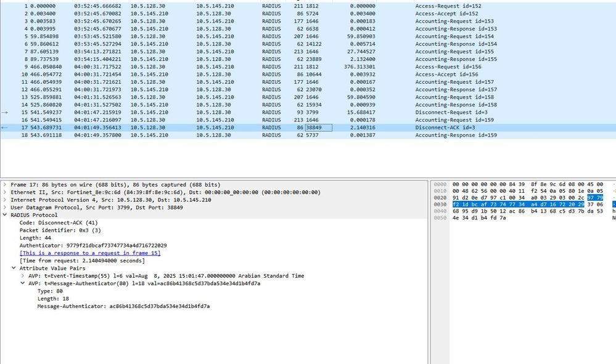Screen dimensions: 616x364
Task: Collapse the RADIUS Protocol tree
Action: [x=5, y=215]
